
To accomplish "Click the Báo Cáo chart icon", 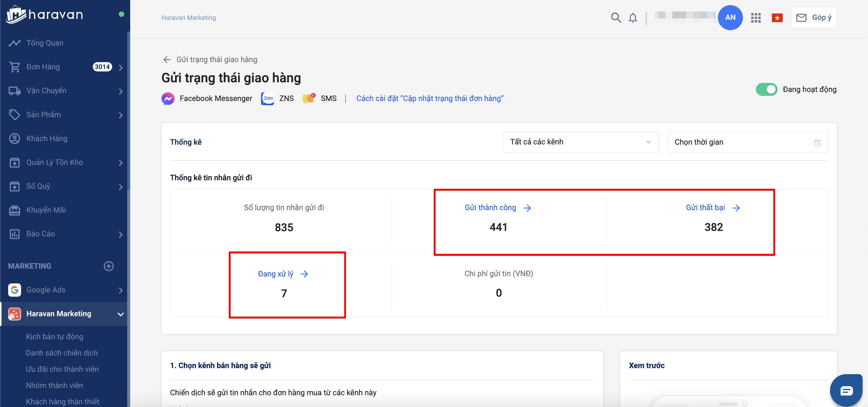I will (x=14, y=234).
